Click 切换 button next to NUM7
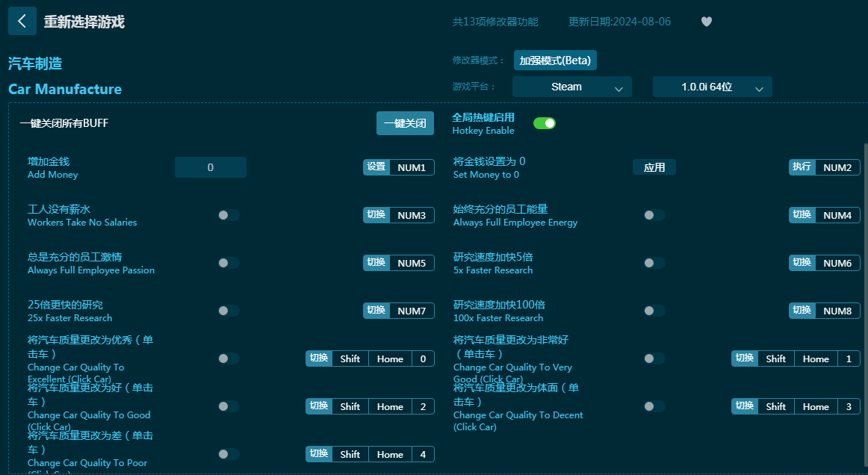Screen dimensions: 868x475 (x=376, y=311)
